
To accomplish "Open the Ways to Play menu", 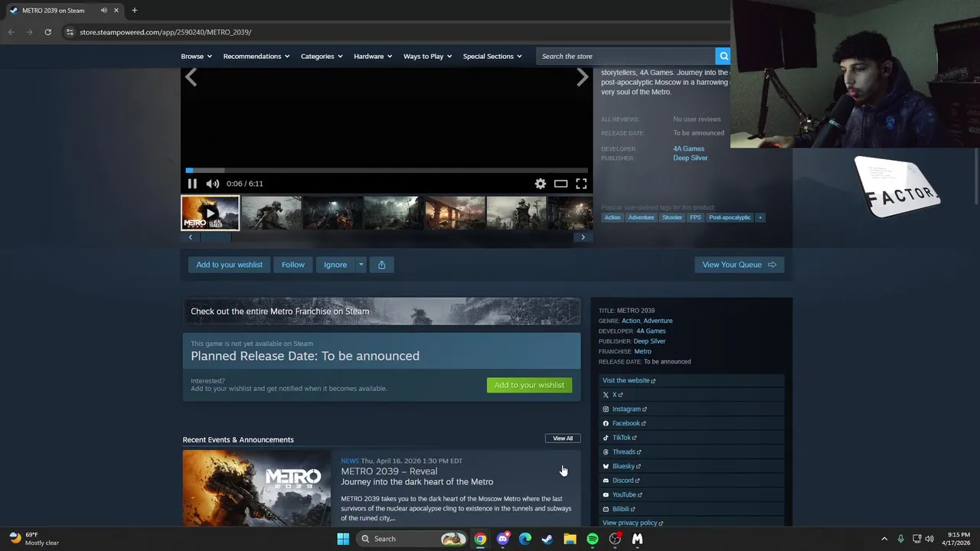I will click(x=427, y=56).
